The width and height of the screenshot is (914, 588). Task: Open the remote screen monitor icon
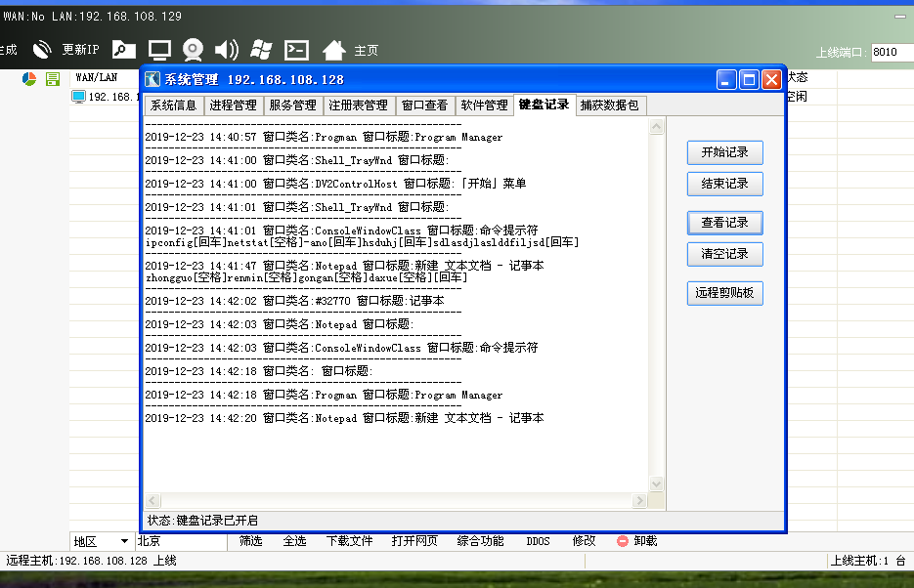[x=159, y=51]
